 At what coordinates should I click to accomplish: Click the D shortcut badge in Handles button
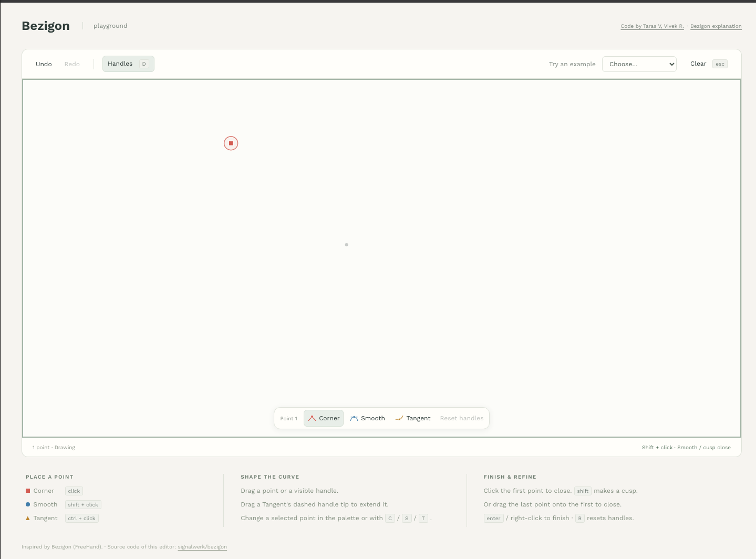click(x=144, y=64)
